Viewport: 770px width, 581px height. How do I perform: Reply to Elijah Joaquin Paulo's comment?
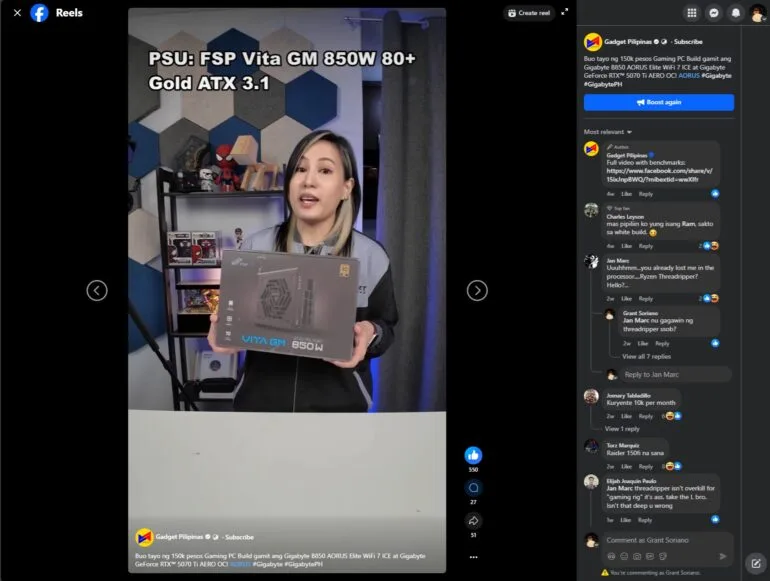pyautogui.click(x=644, y=520)
